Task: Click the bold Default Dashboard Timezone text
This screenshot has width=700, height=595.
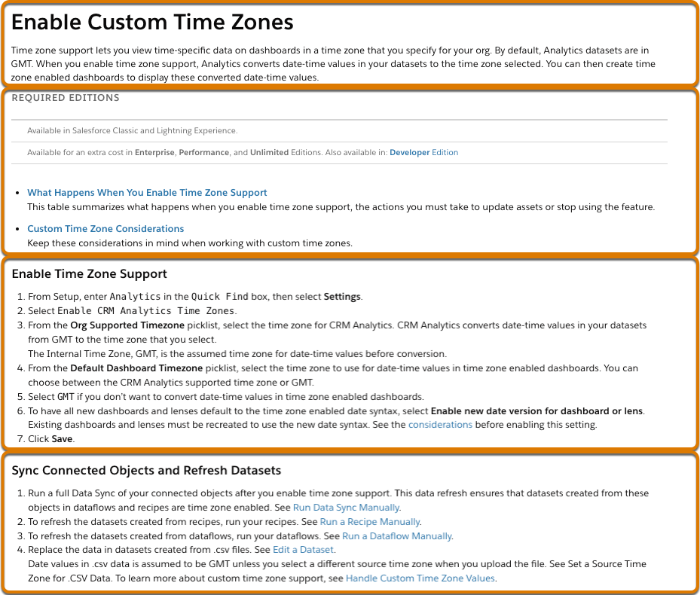Action: [x=136, y=368]
